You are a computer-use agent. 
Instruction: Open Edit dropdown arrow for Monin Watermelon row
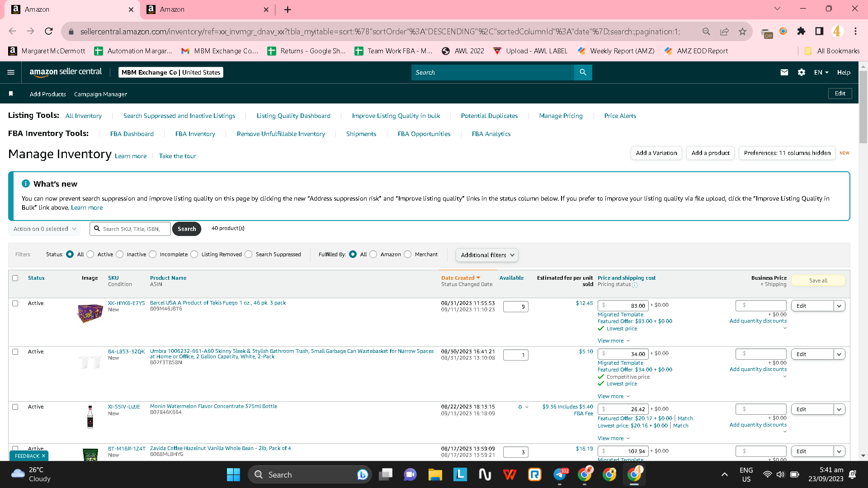point(840,409)
